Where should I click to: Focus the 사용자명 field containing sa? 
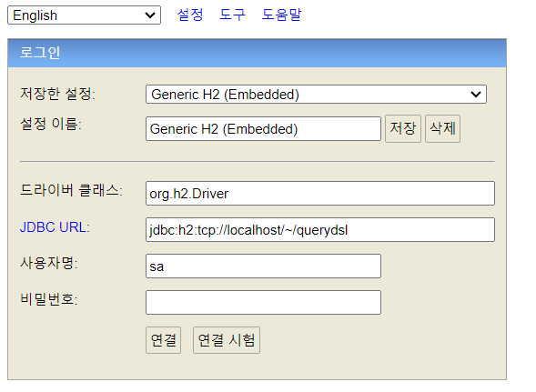[263, 266]
